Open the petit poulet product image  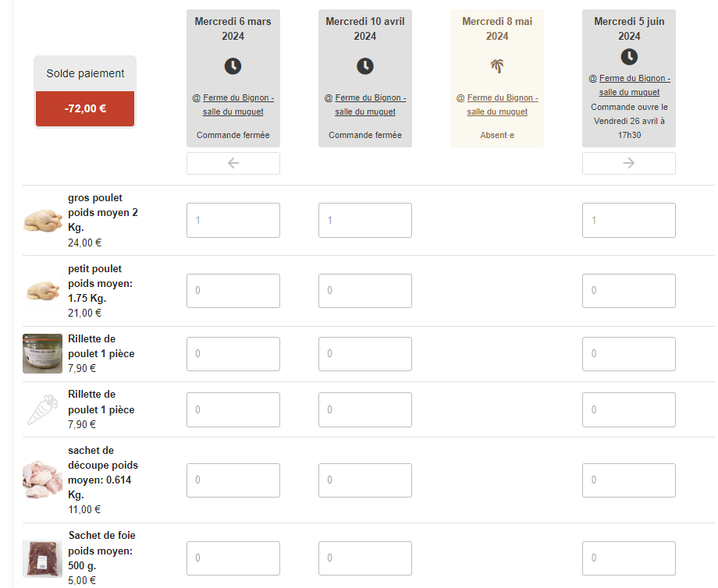pyautogui.click(x=42, y=291)
